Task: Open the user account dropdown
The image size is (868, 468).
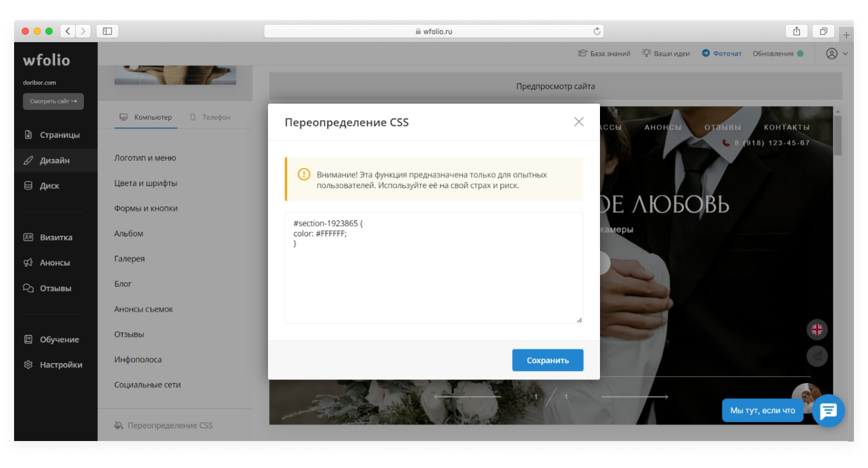Action: pyautogui.click(x=837, y=53)
